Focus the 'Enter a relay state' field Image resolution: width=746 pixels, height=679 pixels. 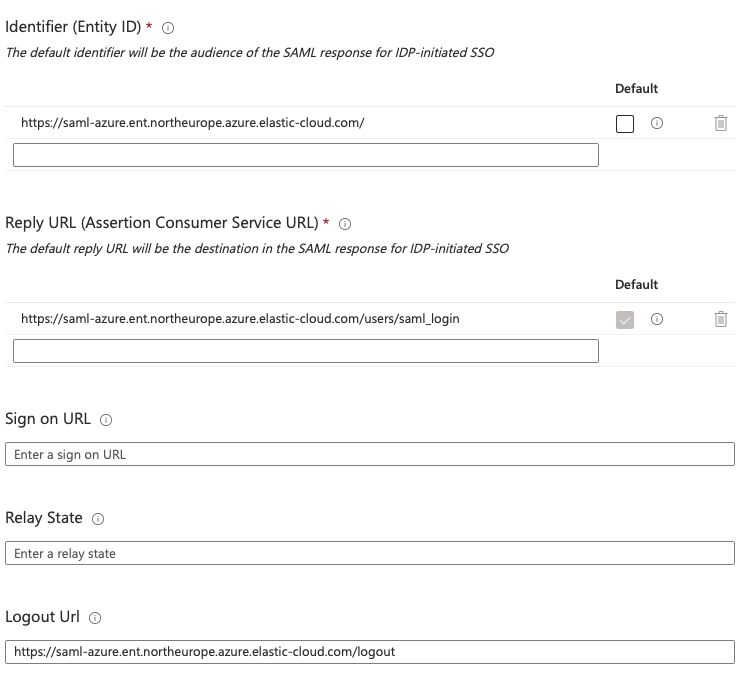(370, 553)
